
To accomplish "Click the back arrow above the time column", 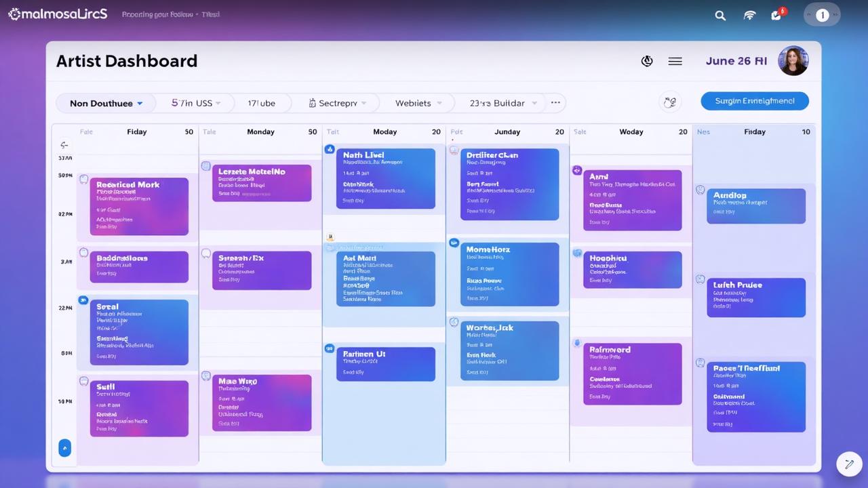I will click(64, 145).
